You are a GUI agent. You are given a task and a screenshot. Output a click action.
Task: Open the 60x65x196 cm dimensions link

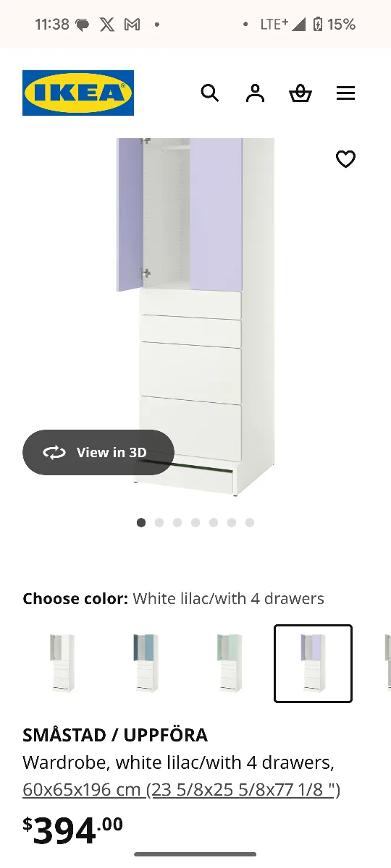181,789
